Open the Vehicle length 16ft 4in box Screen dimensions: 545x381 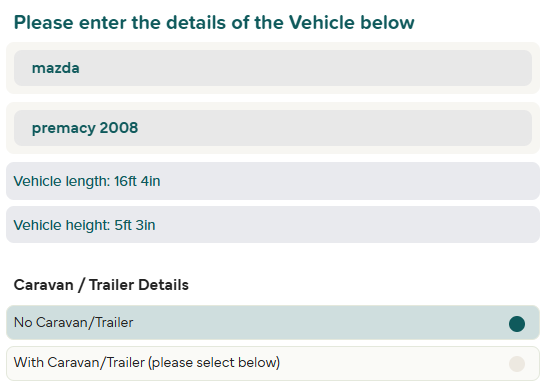click(273, 181)
